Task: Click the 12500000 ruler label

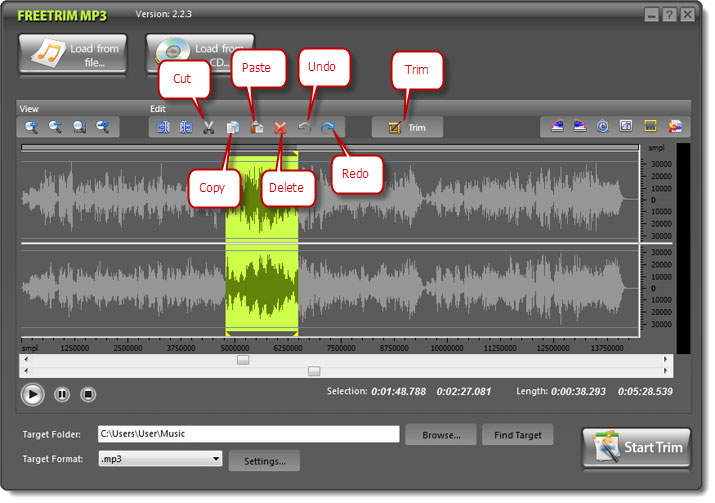Action: (553, 348)
